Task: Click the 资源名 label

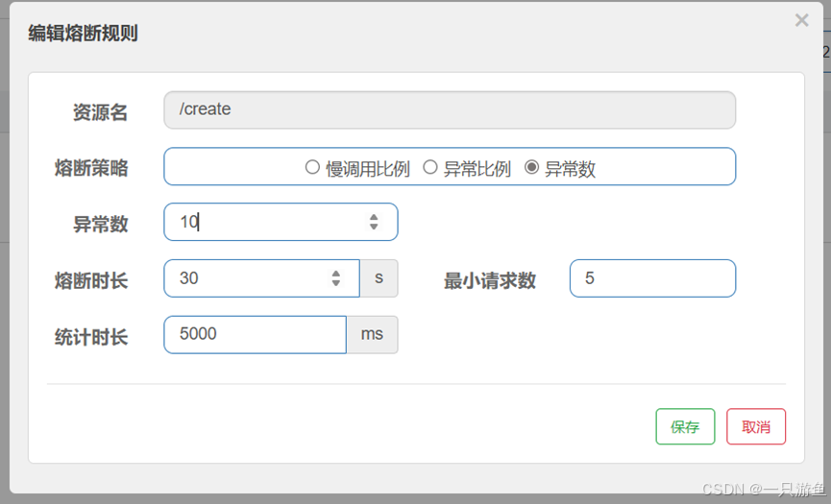Action: coord(100,112)
